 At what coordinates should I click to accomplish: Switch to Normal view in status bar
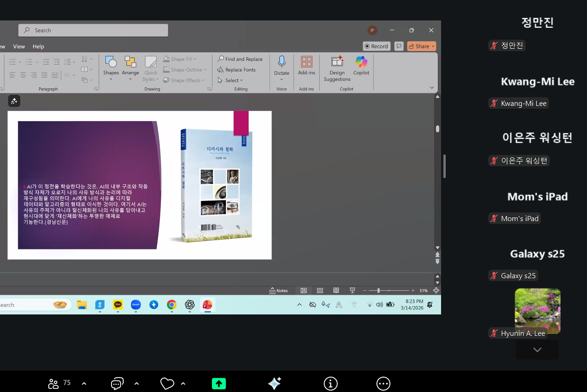click(303, 290)
